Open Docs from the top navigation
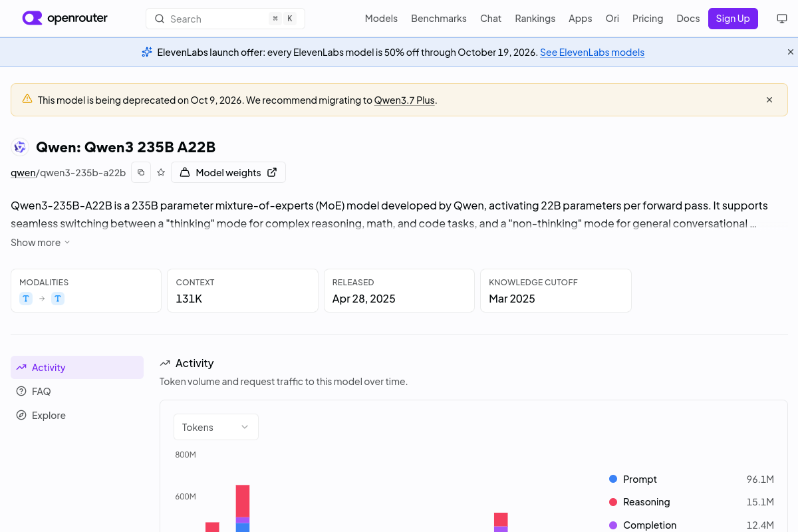This screenshot has width=798, height=532. click(688, 19)
